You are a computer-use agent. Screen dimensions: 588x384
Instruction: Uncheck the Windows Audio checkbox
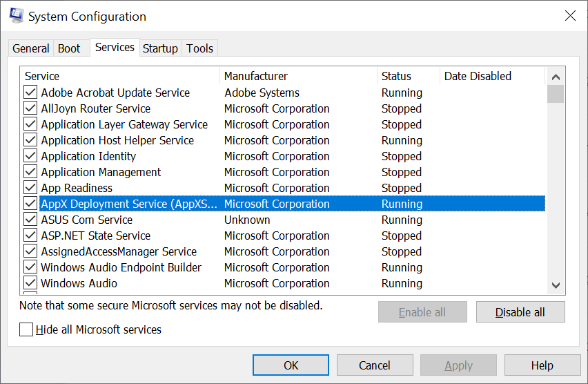(x=30, y=282)
